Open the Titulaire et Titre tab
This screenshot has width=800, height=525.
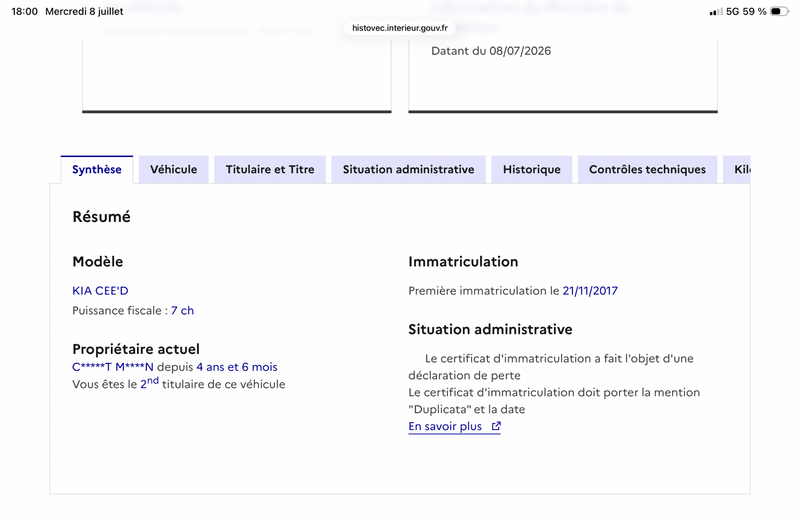tap(270, 169)
